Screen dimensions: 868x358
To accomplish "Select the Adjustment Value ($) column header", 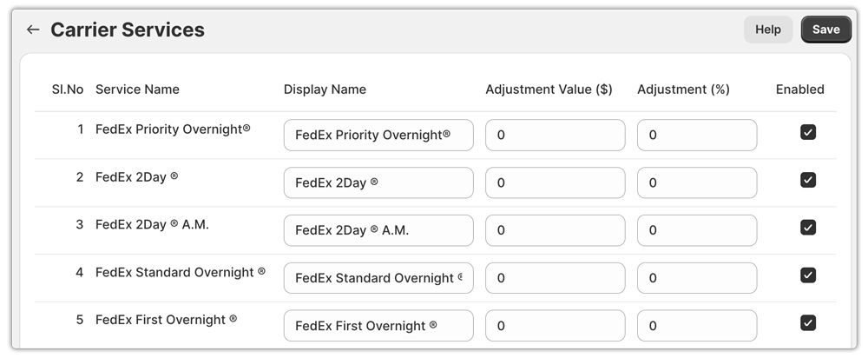I will [549, 89].
